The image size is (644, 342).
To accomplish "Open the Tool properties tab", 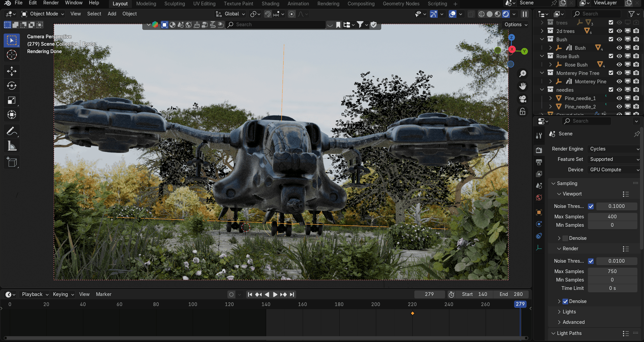I will click(539, 135).
